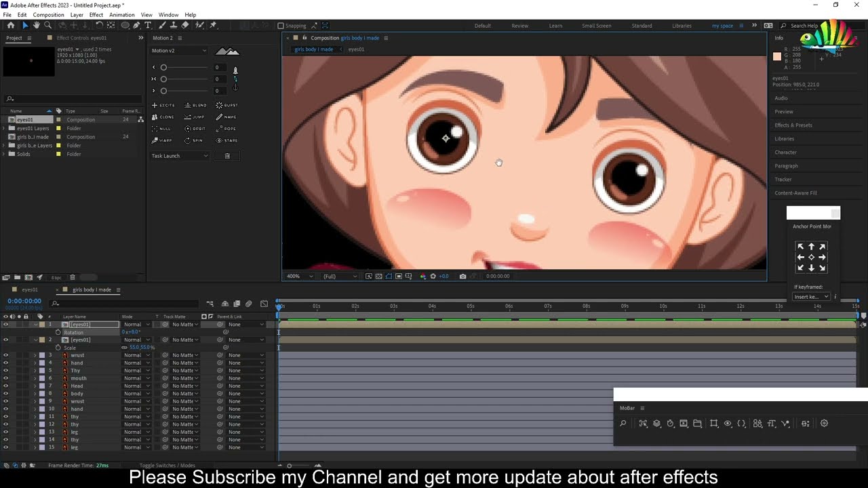Viewport: 868px width, 488px height.
Task: Activate the Puppet Pin tool
Action: pos(213,25)
